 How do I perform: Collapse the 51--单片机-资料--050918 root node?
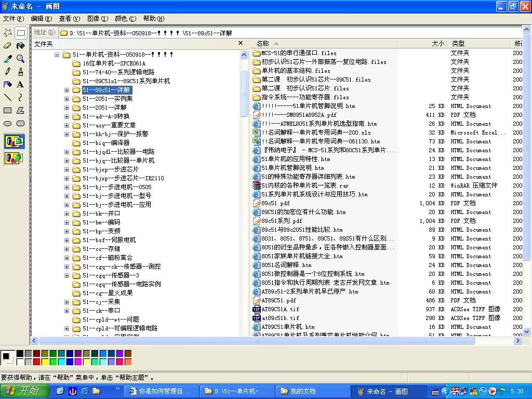(57, 54)
